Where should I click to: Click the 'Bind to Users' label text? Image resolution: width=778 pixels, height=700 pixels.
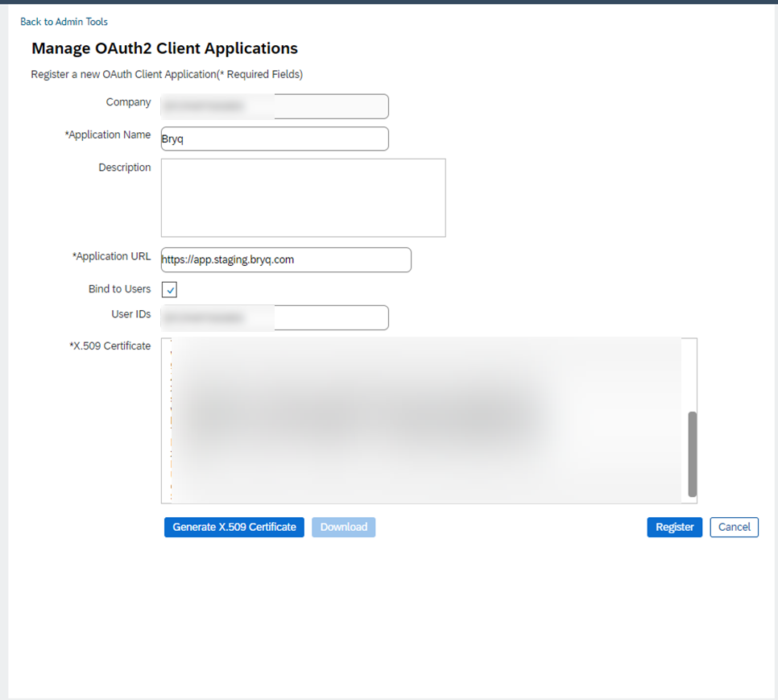tap(119, 289)
